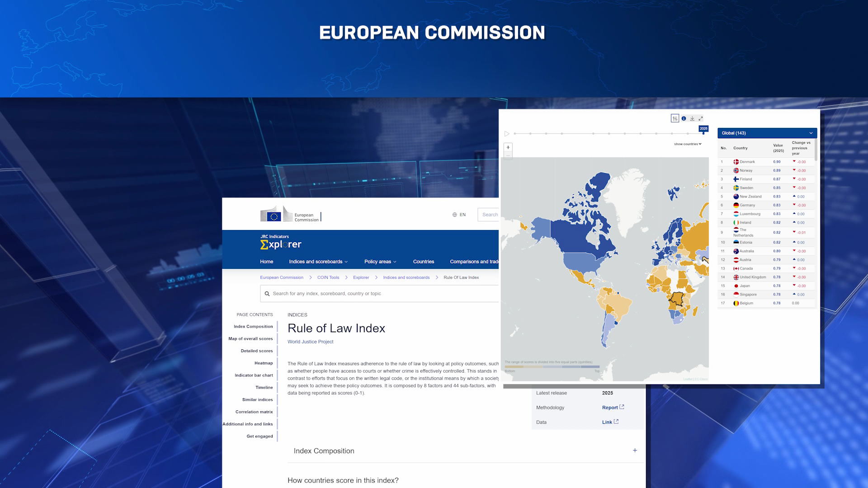
Task: Click the blue info icon above map
Action: point(684,118)
